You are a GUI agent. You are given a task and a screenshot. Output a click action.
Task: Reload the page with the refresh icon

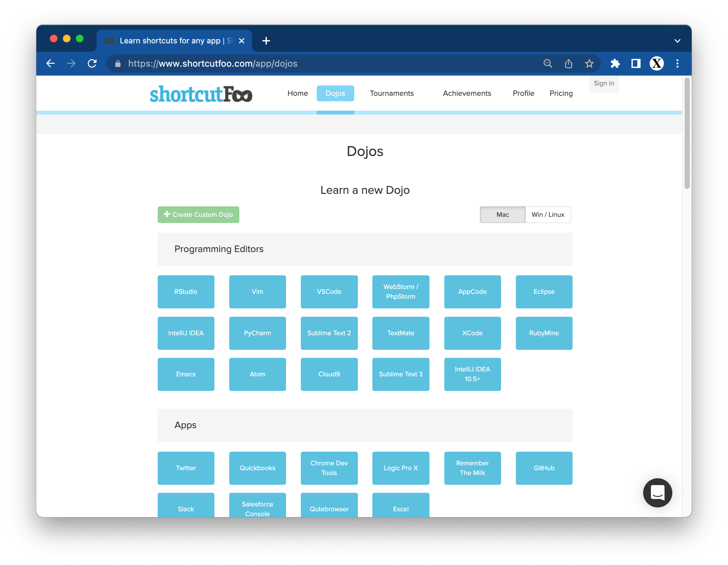92,63
